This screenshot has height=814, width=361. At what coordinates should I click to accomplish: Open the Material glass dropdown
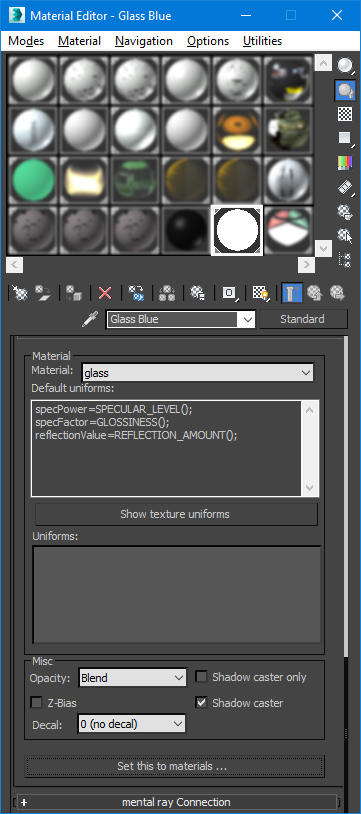[198, 373]
